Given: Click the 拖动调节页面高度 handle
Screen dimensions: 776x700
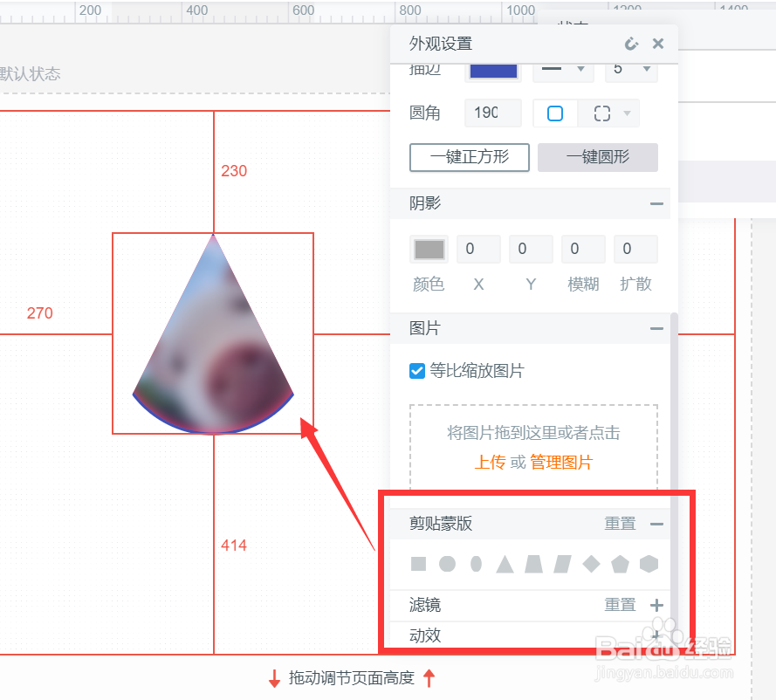Looking at the screenshot, I should (x=352, y=677).
